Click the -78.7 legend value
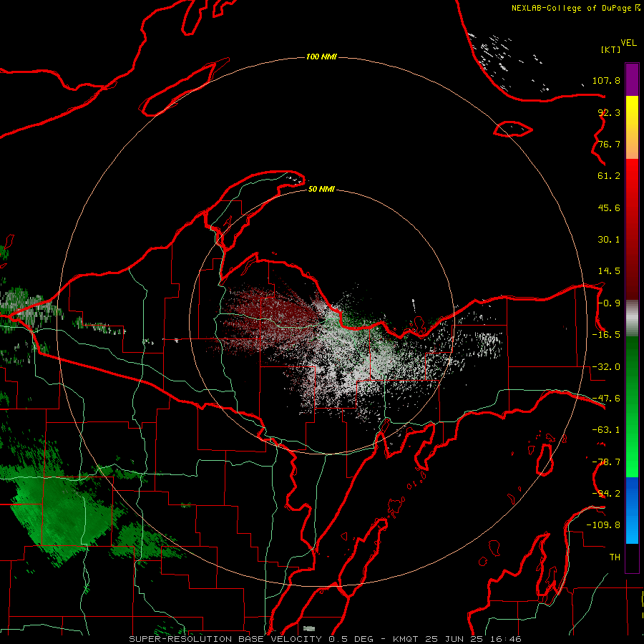Image resolution: width=644 pixels, height=644 pixels. point(606,462)
